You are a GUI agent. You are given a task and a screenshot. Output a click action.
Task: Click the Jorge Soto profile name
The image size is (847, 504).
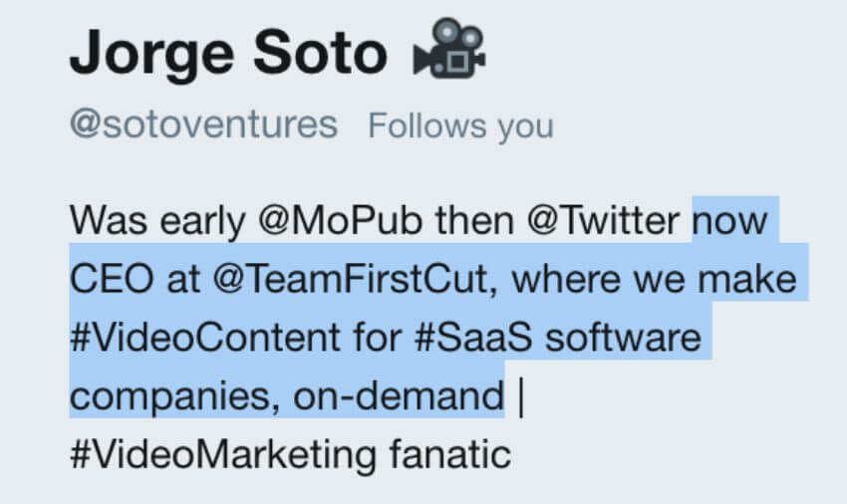(x=228, y=52)
